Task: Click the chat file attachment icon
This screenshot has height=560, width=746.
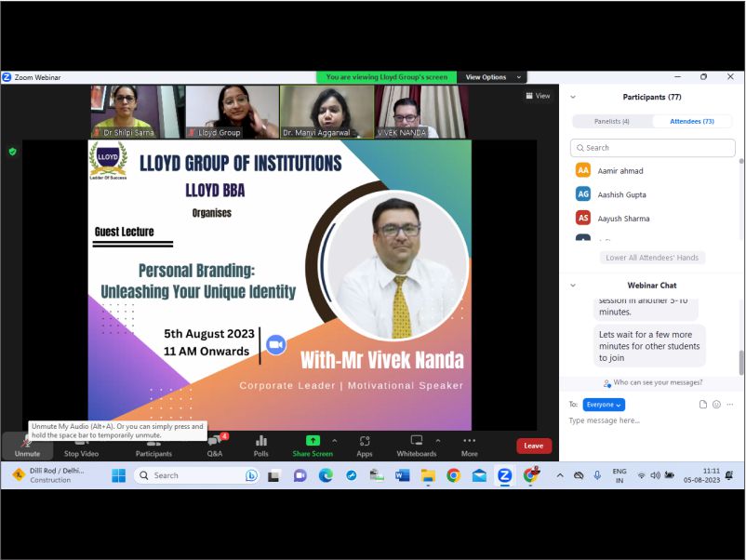Action: 702,405
